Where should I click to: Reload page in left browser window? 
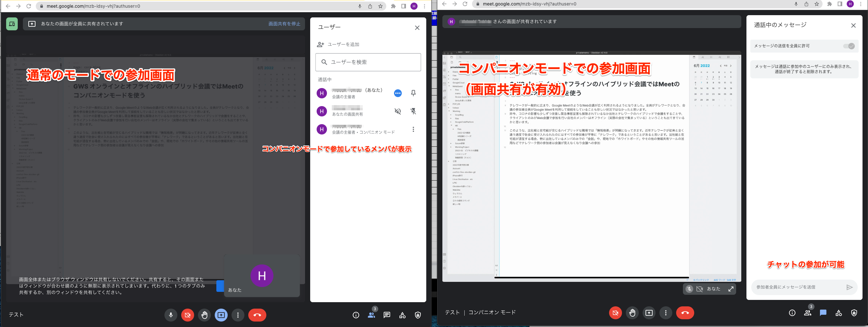click(29, 6)
